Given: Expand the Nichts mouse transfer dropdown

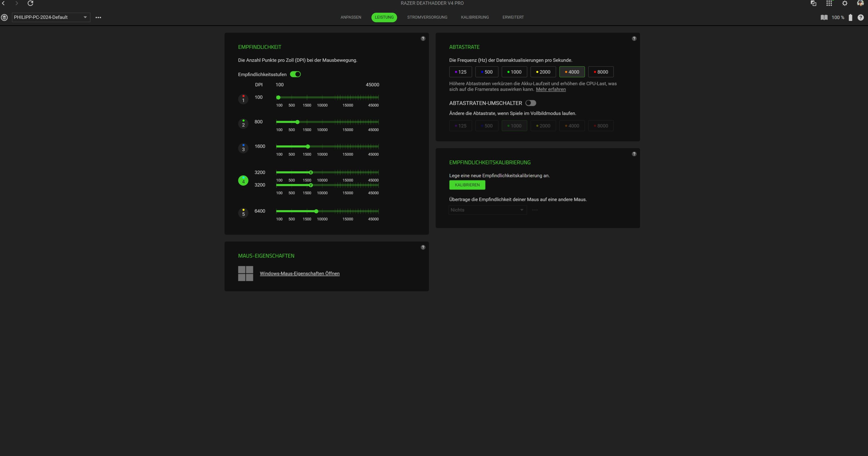Looking at the screenshot, I should coord(487,210).
